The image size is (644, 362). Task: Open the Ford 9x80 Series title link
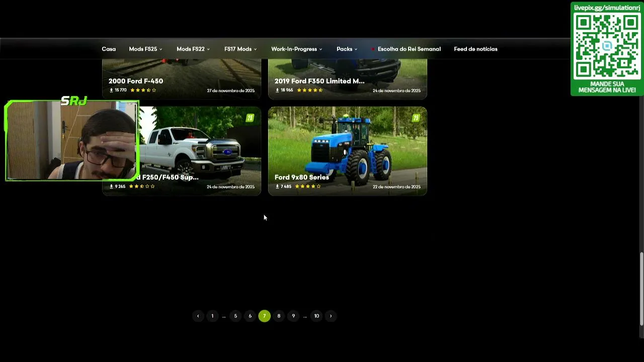302,177
